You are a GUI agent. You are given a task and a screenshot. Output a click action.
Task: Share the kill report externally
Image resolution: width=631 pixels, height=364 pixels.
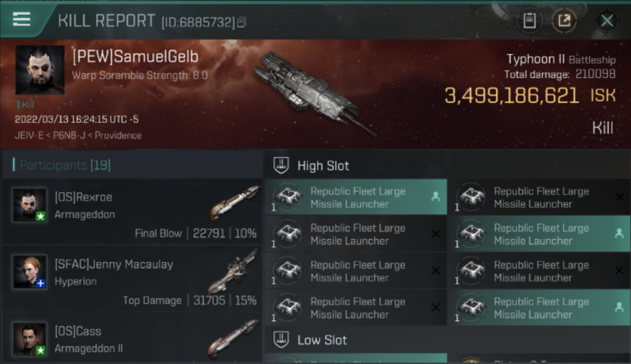pos(564,20)
